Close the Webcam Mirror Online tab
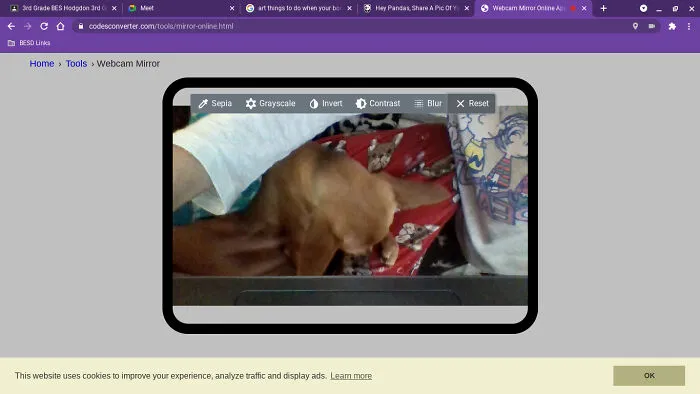This screenshot has width=700, height=394. point(584,8)
